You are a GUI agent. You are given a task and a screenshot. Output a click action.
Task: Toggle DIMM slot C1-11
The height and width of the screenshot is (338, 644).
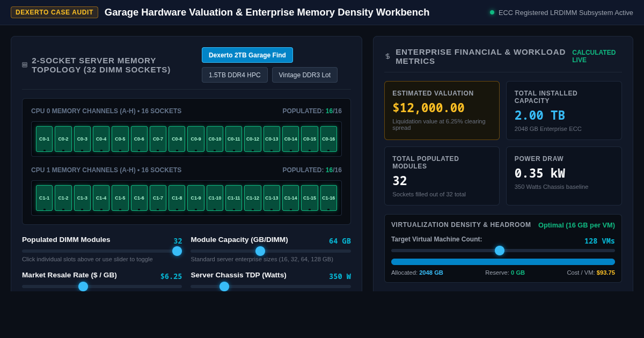pyautogui.click(x=234, y=198)
